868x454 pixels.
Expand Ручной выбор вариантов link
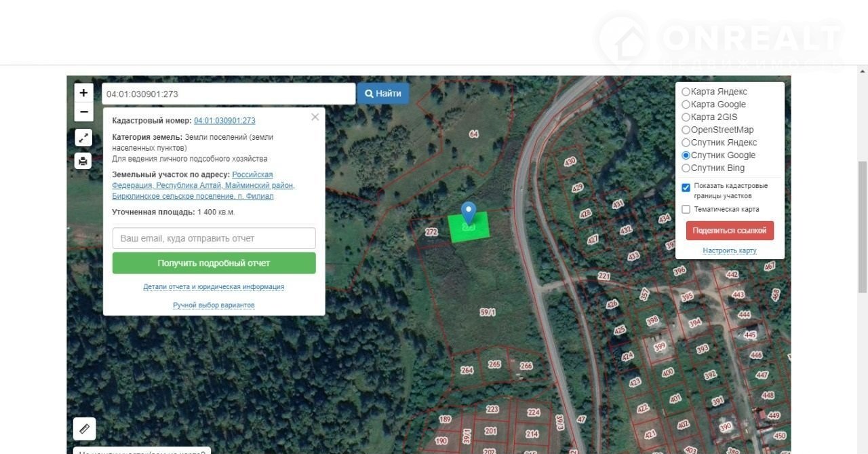point(214,305)
